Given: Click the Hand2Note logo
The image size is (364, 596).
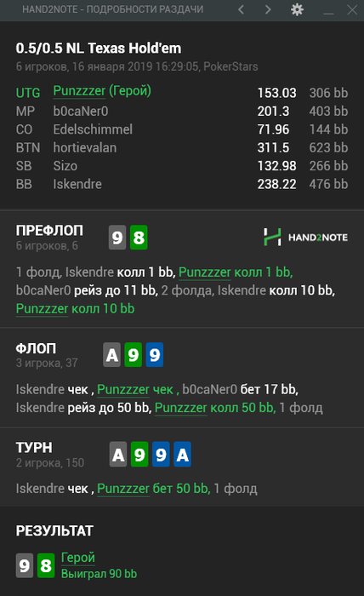Looking at the screenshot, I should click(305, 238).
